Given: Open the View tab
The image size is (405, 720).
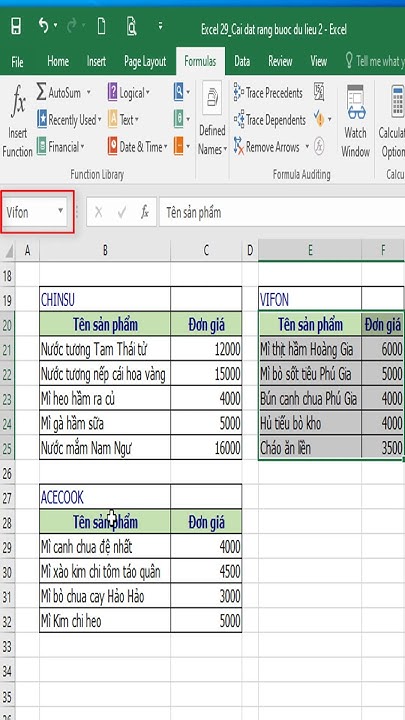Looking at the screenshot, I should (319, 62).
